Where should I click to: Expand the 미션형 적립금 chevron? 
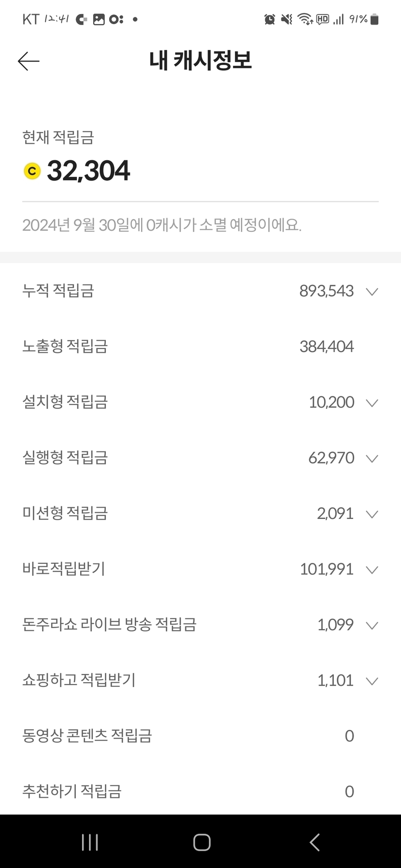pyautogui.click(x=372, y=514)
